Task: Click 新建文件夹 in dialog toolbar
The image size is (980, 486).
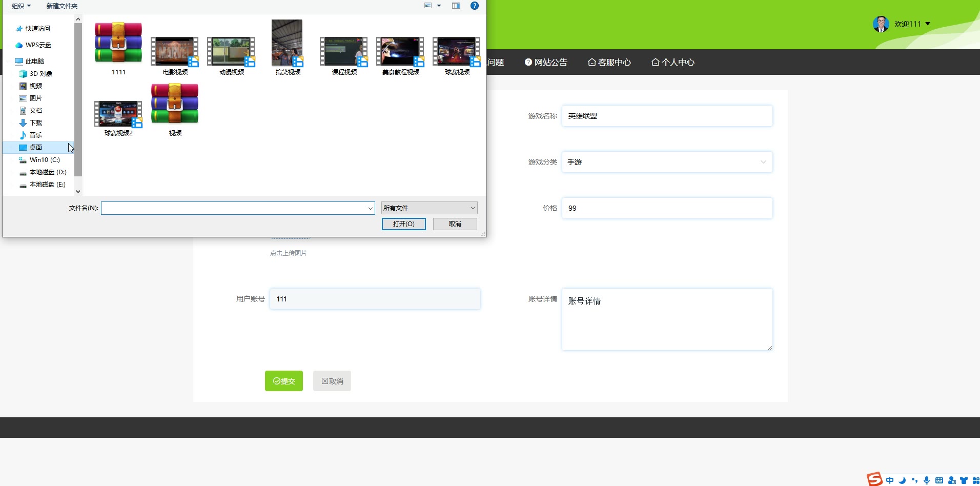Action: pyautogui.click(x=62, y=6)
